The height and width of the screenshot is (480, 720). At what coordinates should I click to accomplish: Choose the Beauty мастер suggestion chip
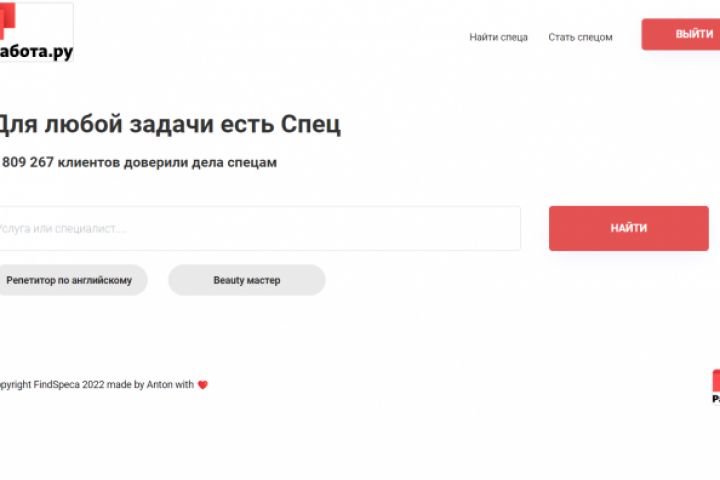point(246,280)
